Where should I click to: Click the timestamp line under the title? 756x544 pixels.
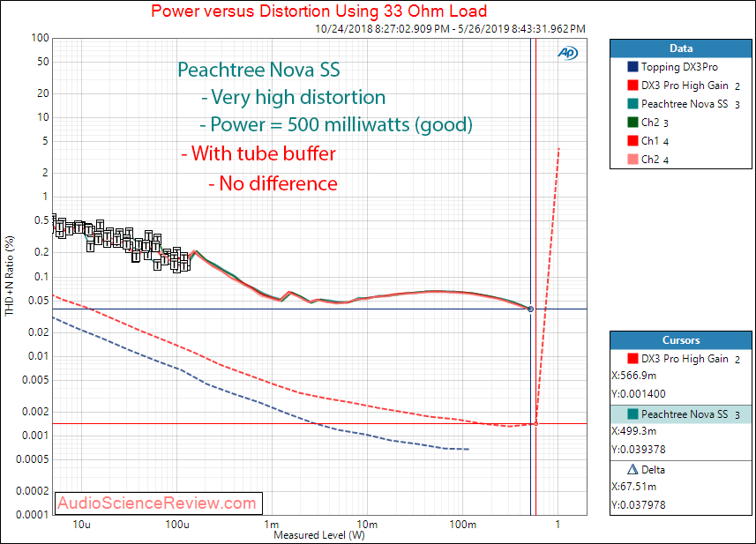450,29
